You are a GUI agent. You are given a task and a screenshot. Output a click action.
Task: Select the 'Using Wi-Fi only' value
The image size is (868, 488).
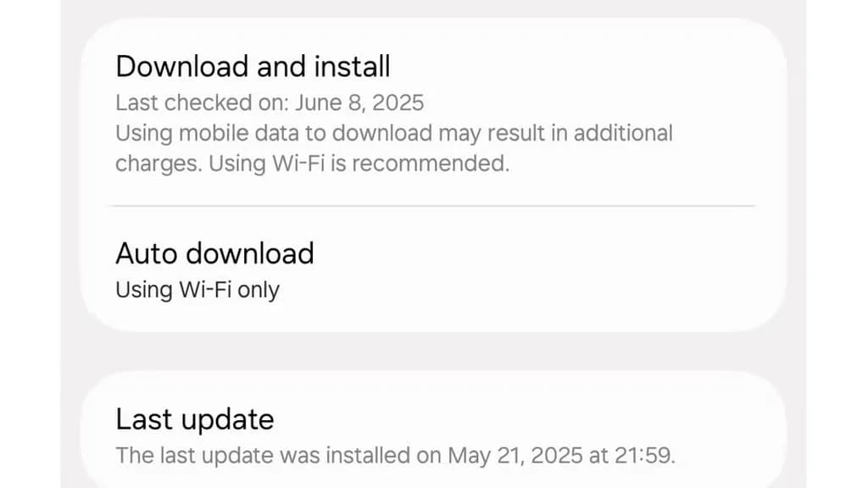click(x=198, y=290)
